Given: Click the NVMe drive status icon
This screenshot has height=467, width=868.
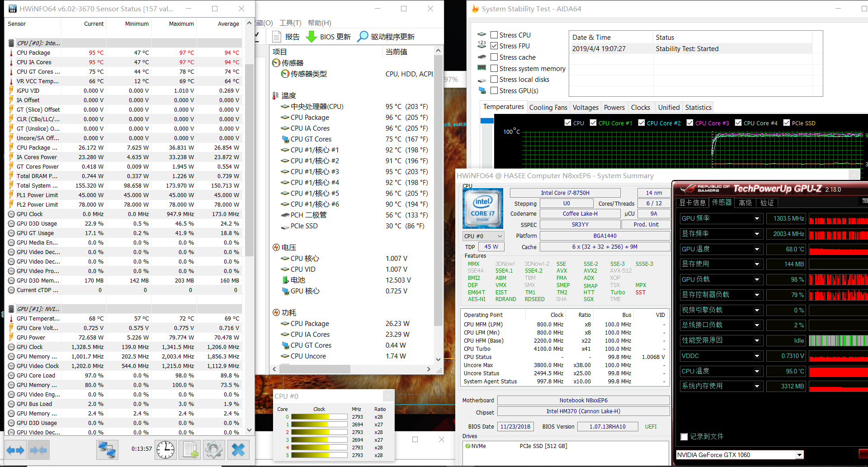Looking at the screenshot, I should [467, 446].
